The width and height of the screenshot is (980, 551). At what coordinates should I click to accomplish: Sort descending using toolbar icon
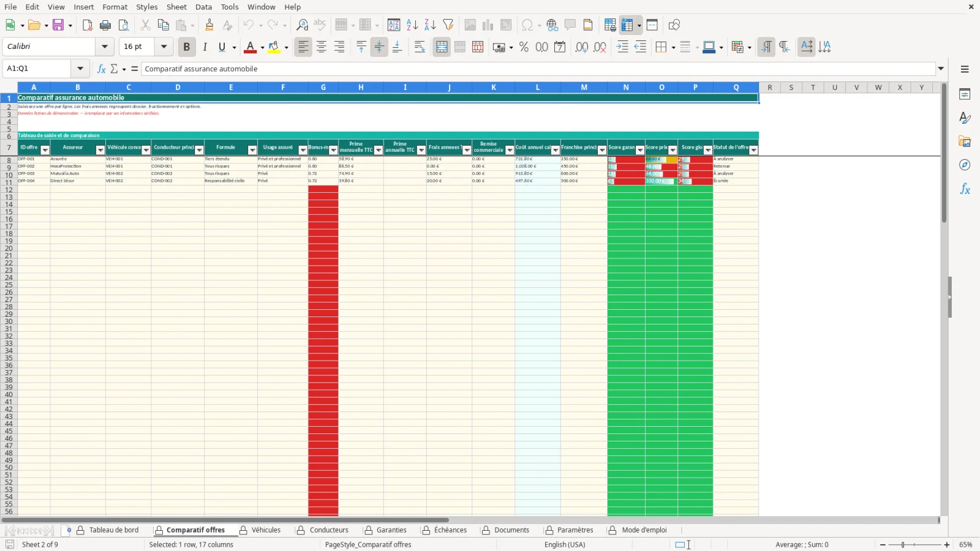(x=430, y=25)
